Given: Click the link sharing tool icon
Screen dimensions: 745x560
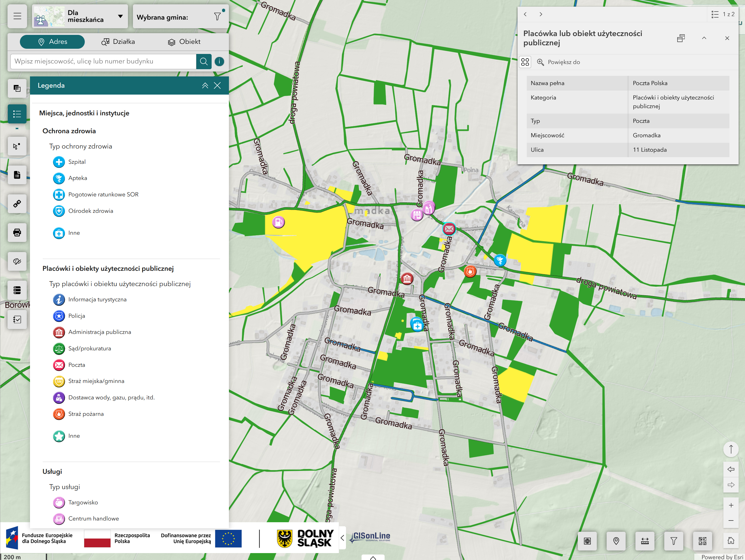Looking at the screenshot, I should tap(17, 204).
